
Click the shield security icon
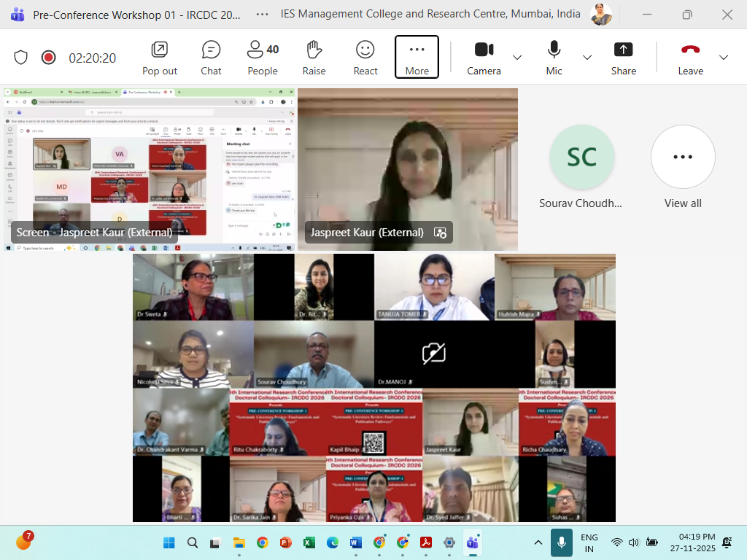20,58
